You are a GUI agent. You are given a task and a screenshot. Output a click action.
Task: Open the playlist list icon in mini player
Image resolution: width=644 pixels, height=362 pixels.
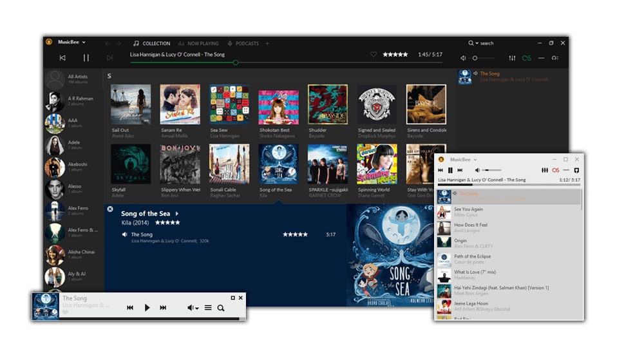coord(208,308)
